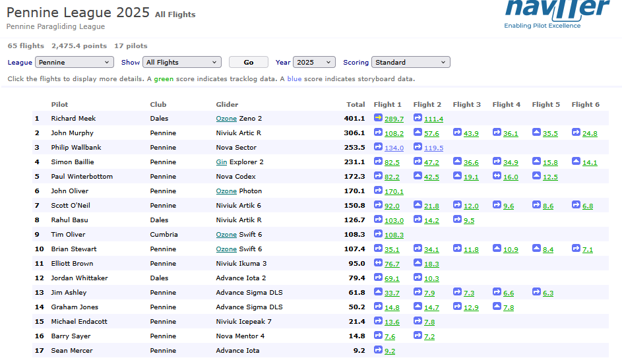Open Tim Oliver's 108.3 flight score
The width and height of the screenshot is (622, 364).
394,235
